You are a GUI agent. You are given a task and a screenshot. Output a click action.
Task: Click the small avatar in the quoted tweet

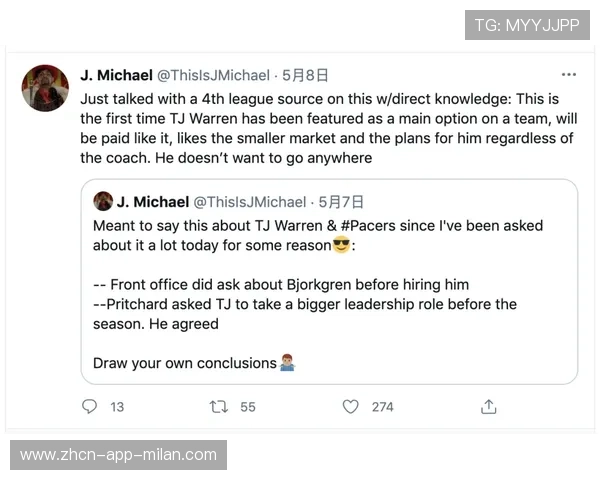(x=102, y=201)
